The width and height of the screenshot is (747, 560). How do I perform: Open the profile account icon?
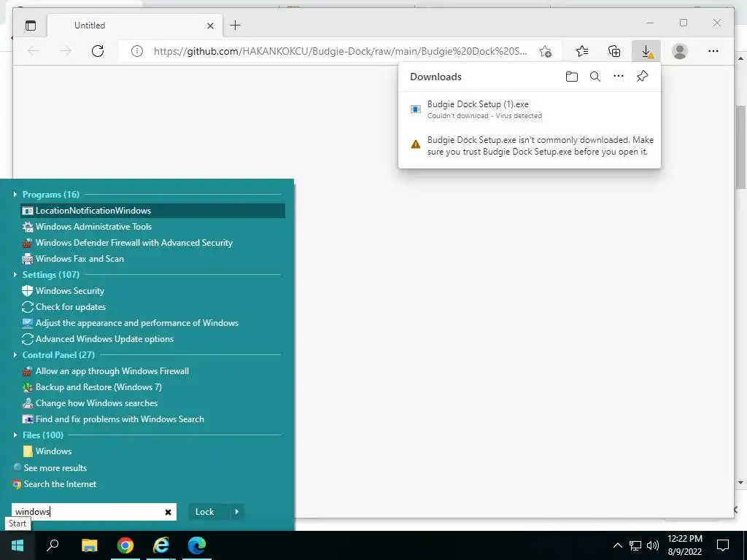point(680,51)
